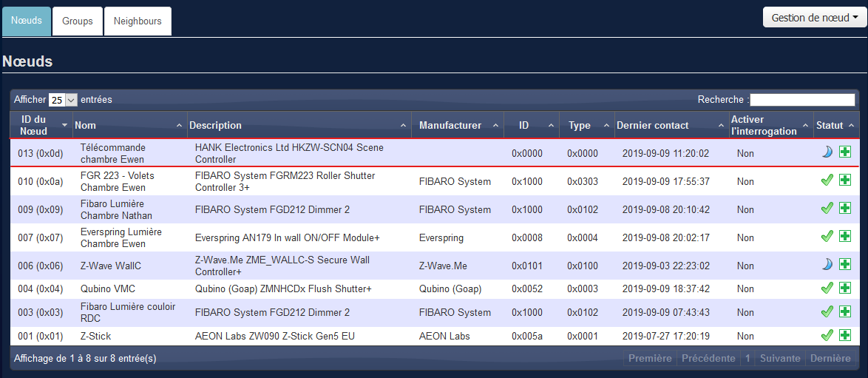
Task: Click node ID 013 (0x0d) cell
Action: (41, 153)
